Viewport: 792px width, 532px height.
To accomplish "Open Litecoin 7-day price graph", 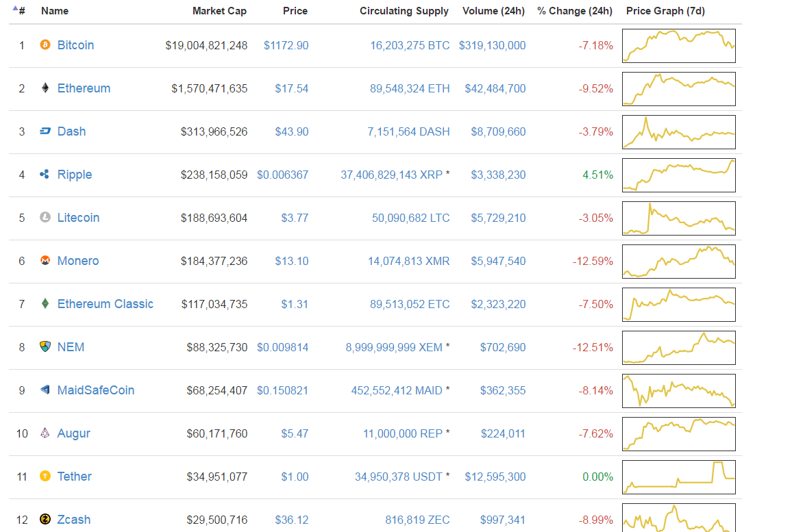I will (679, 218).
